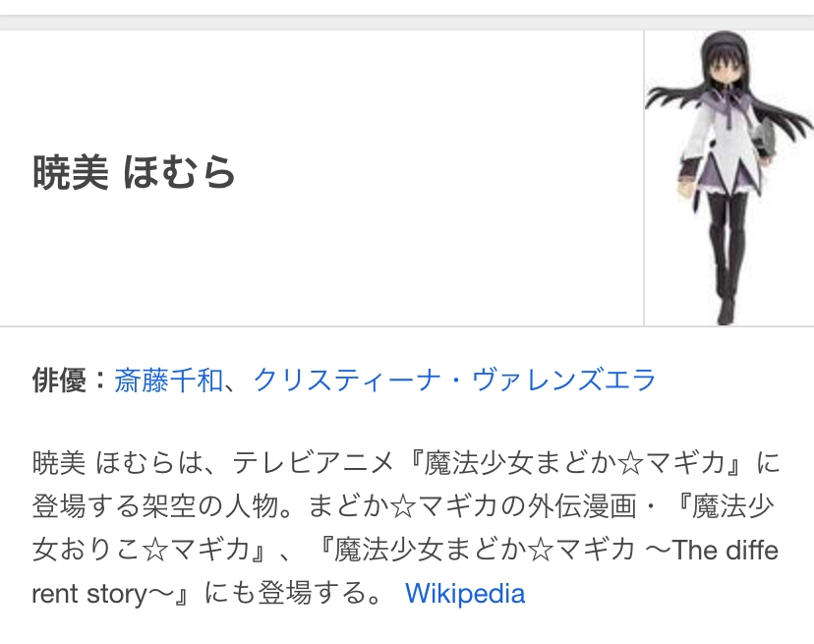Viewport: 814px width, 644px height.
Task: Click the 暁美 ほむら title heading
Action: coord(135,172)
